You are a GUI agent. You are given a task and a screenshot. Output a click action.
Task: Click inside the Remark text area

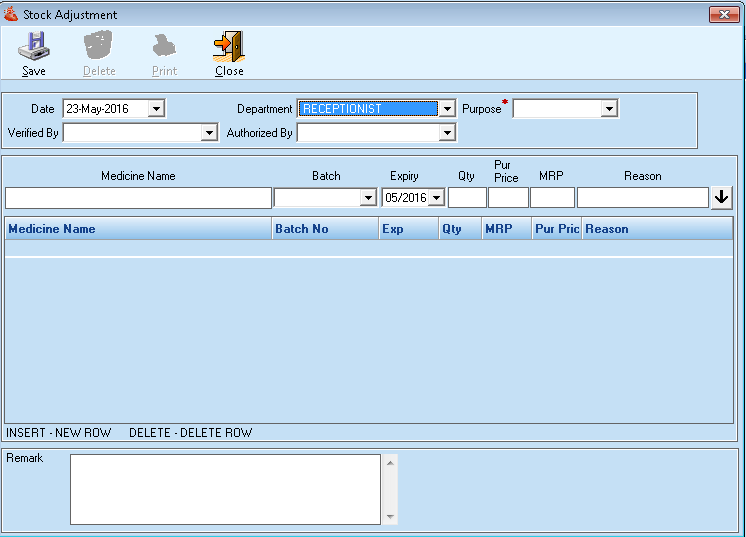[x=225, y=489]
